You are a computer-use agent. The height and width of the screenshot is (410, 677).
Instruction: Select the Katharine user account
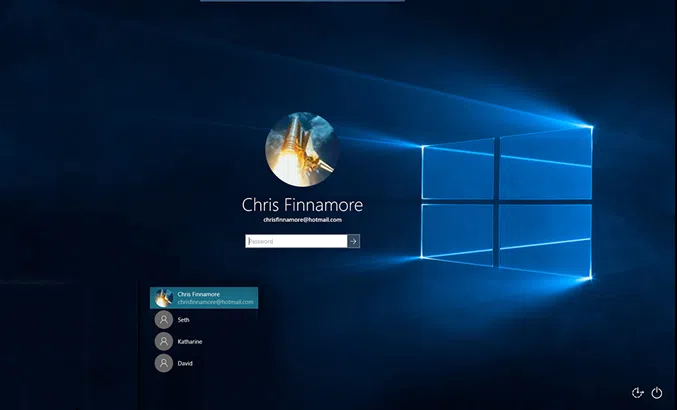click(204, 341)
